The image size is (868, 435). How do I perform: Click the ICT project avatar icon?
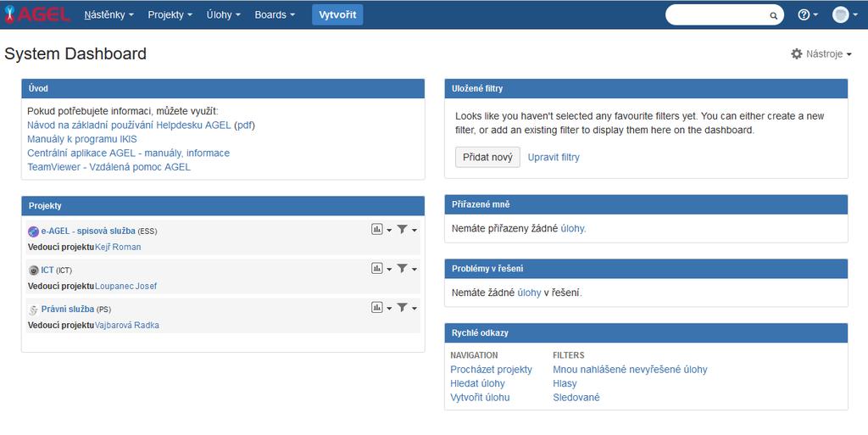coord(33,270)
